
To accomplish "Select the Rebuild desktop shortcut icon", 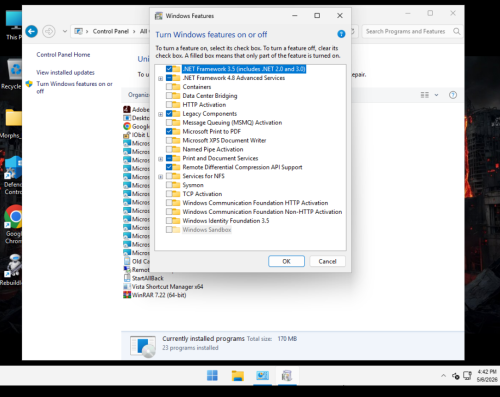I will click(12, 269).
